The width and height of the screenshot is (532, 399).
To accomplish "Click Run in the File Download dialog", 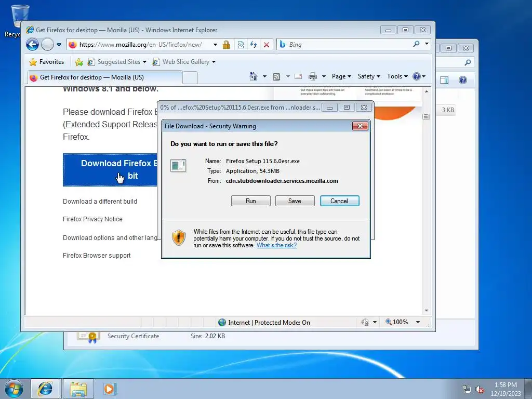I will pyautogui.click(x=251, y=201).
